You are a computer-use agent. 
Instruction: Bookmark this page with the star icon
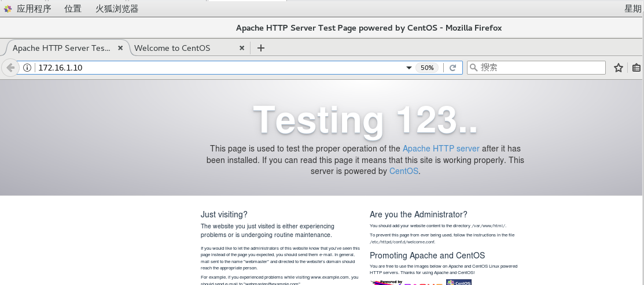618,68
